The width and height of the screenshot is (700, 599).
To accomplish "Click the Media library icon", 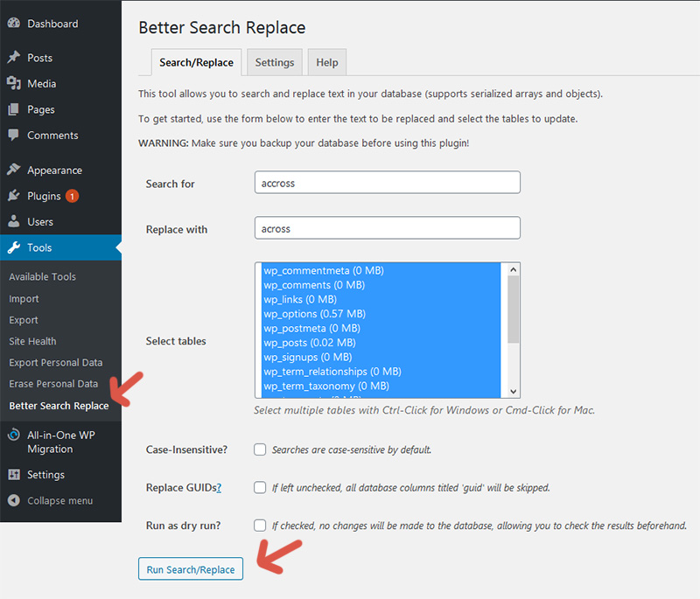I will click(14, 83).
